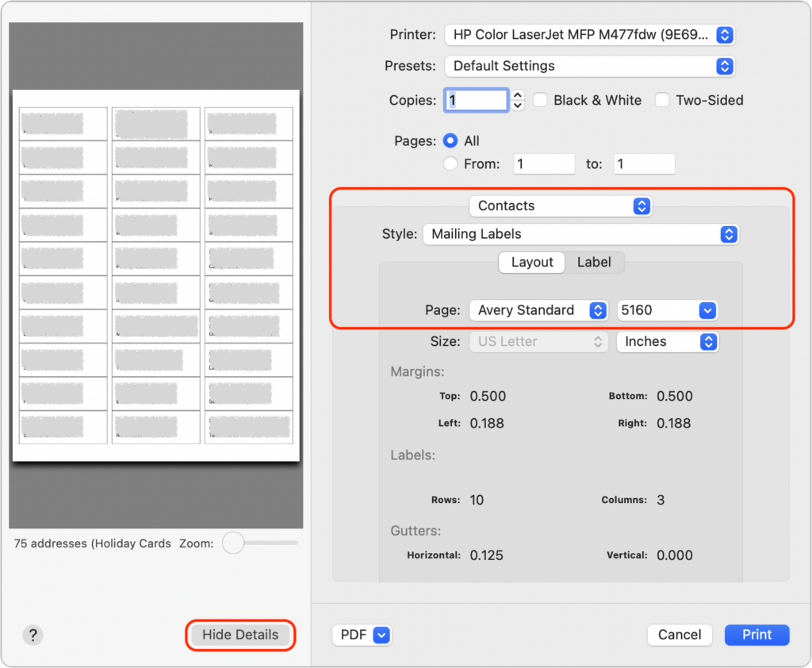Screen dimensions: 812x668
Task: Toggle the Two-Sided checkbox
Action: pyautogui.click(x=662, y=100)
